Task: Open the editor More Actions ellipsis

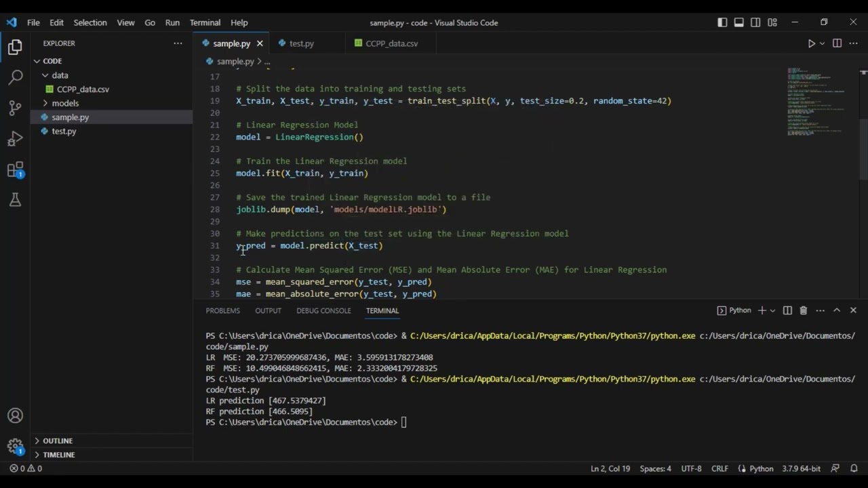Action: [x=854, y=43]
